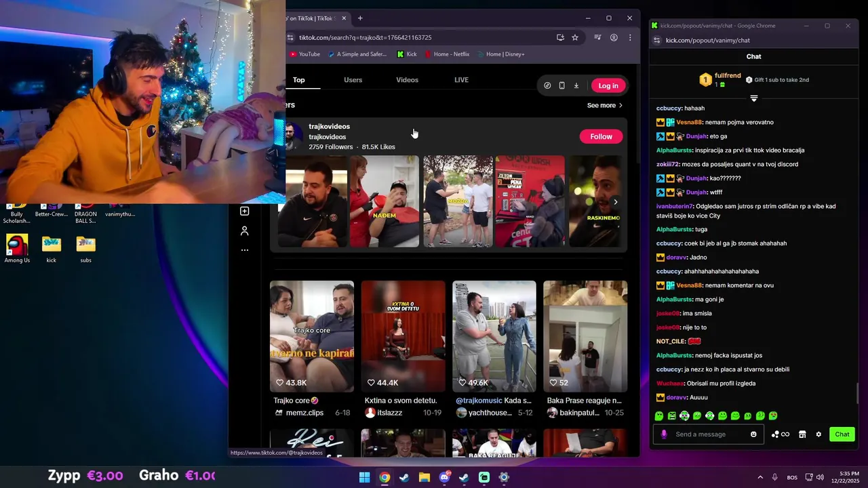The width and height of the screenshot is (868, 488).
Task: Open the profile icon in TikTok sidebar
Action: (x=245, y=230)
